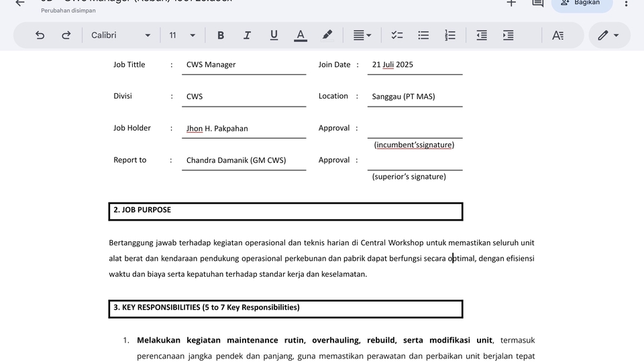Viewport: 644px width, 362px height.
Task: Click the Join Date label
Action: pos(334,64)
